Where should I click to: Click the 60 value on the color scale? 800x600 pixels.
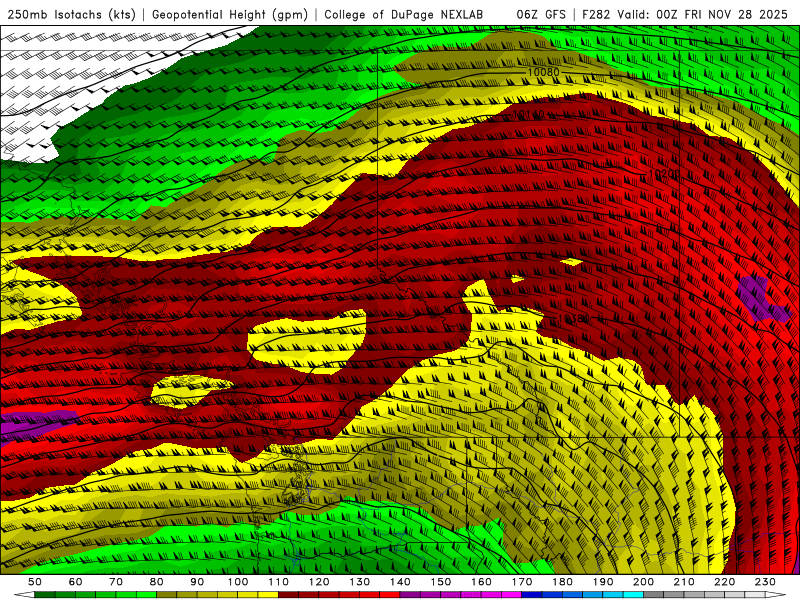coord(76,582)
